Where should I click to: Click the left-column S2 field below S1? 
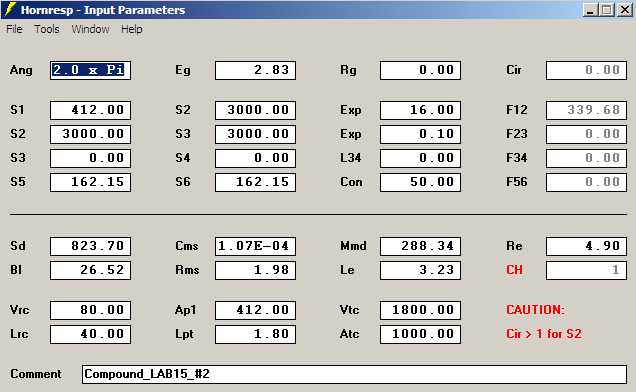[x=90, y=134]
